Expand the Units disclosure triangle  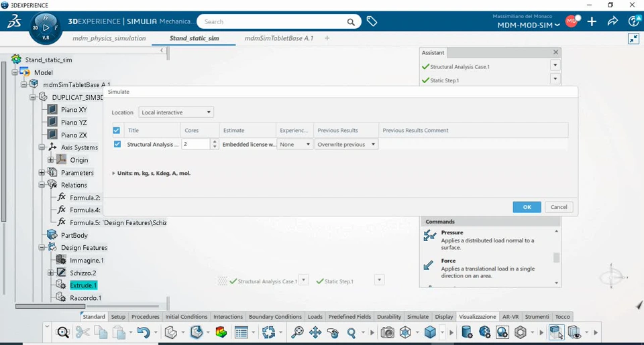(x=114, y=174)
